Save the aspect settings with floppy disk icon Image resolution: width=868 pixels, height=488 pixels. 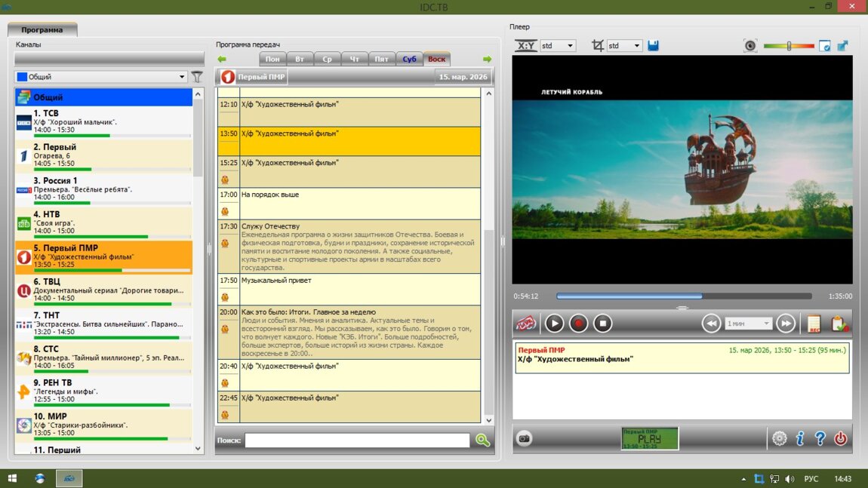point(653,46)
